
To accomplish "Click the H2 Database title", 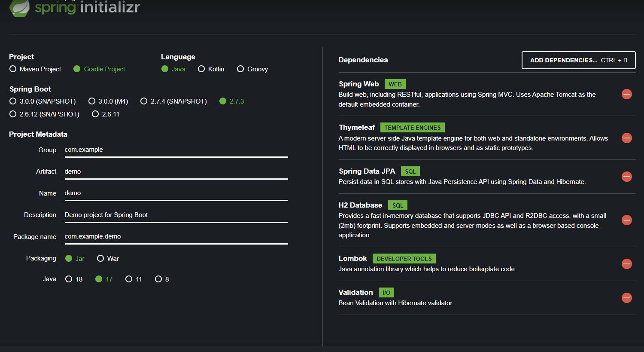I will tap(360, 205).
